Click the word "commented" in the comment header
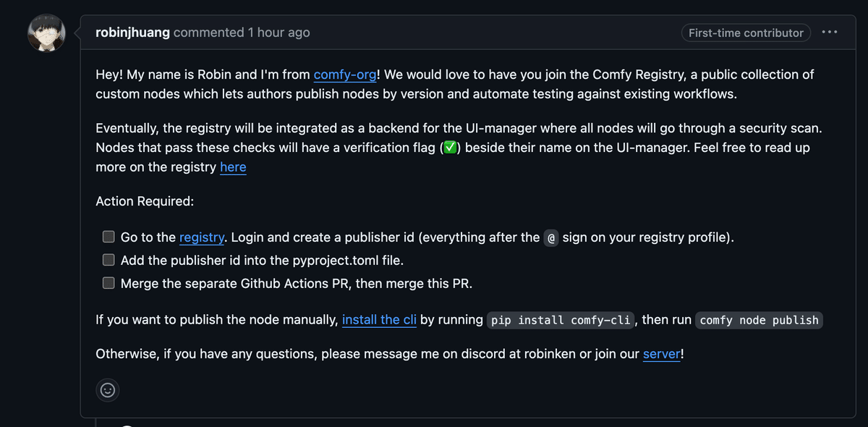Screen dimensions: 868x427 pyautogui.click(x=209, y=33)
